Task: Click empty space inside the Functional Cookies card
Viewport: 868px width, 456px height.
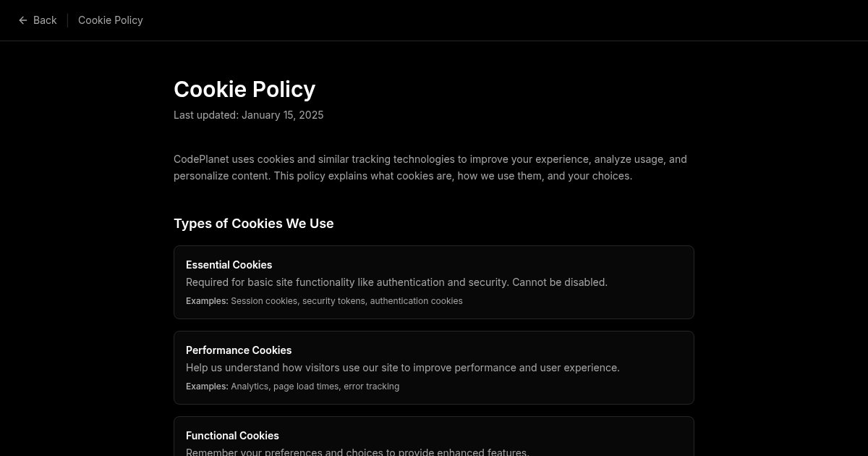Action: tap(615, 436)
